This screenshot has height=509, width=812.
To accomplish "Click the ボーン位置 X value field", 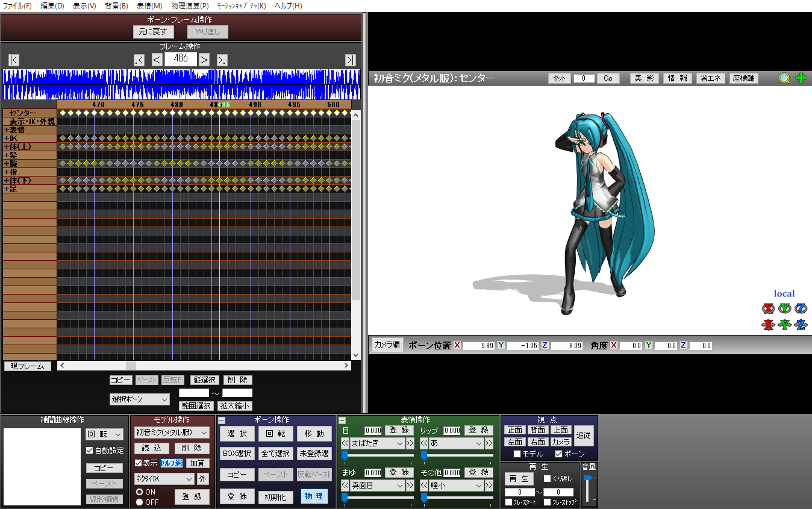I will [x=479, y=346].
